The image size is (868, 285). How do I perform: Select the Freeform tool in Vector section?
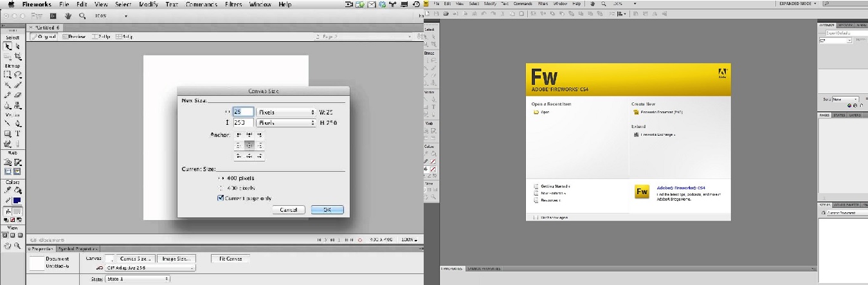tap(8, 143)
